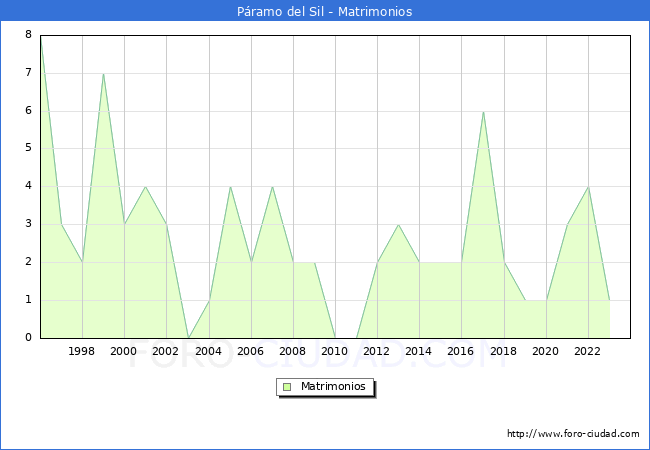Click the 2012 x-axis label
The image size is (650, 450).
click(x=376, y=351)
